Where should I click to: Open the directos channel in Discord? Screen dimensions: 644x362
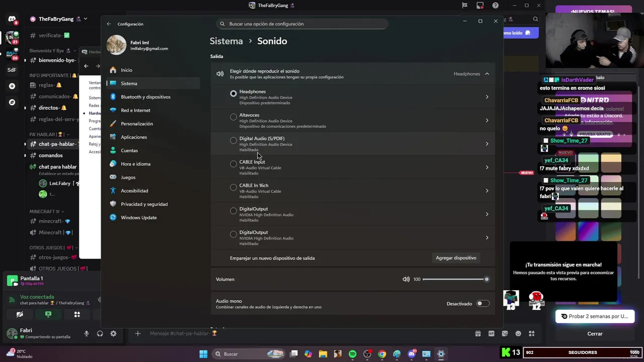[53, 108]
